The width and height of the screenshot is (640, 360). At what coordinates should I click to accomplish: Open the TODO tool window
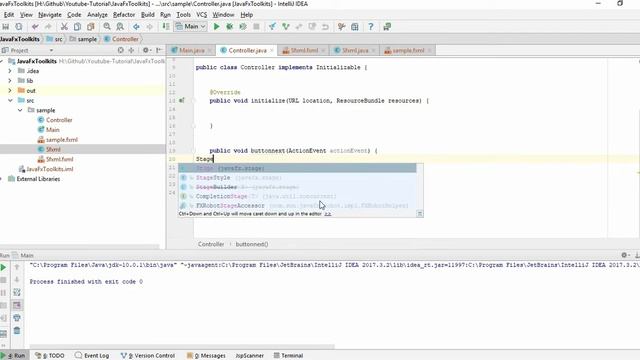[x=50, y=356]
